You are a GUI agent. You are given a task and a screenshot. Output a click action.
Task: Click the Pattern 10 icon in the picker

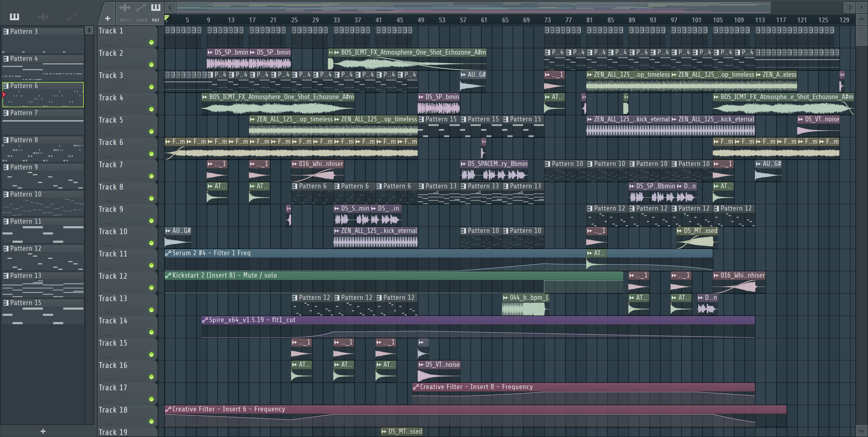[6, 194]
